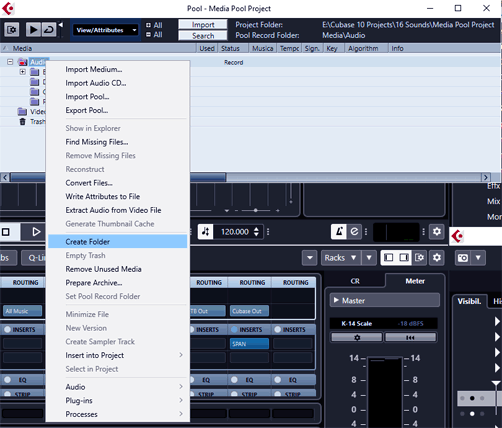Click the Info column header
Viewport: 502px width, 428px height.
(397, 48)
